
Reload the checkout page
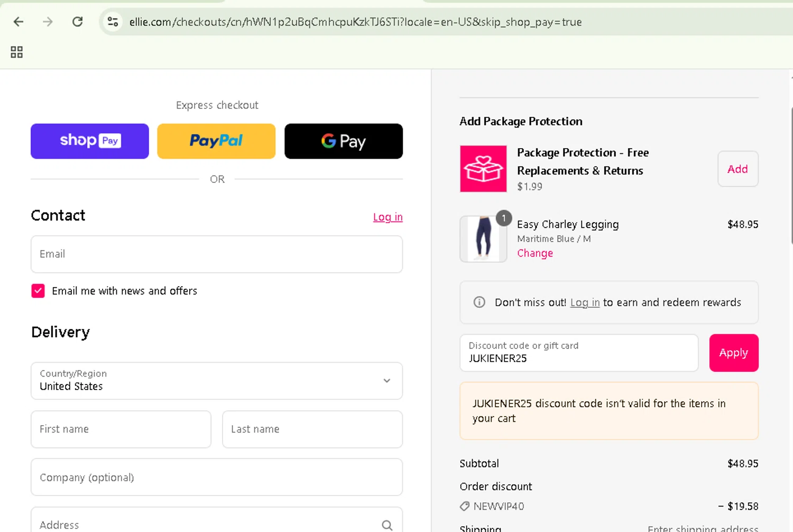(x=78, y=22)
